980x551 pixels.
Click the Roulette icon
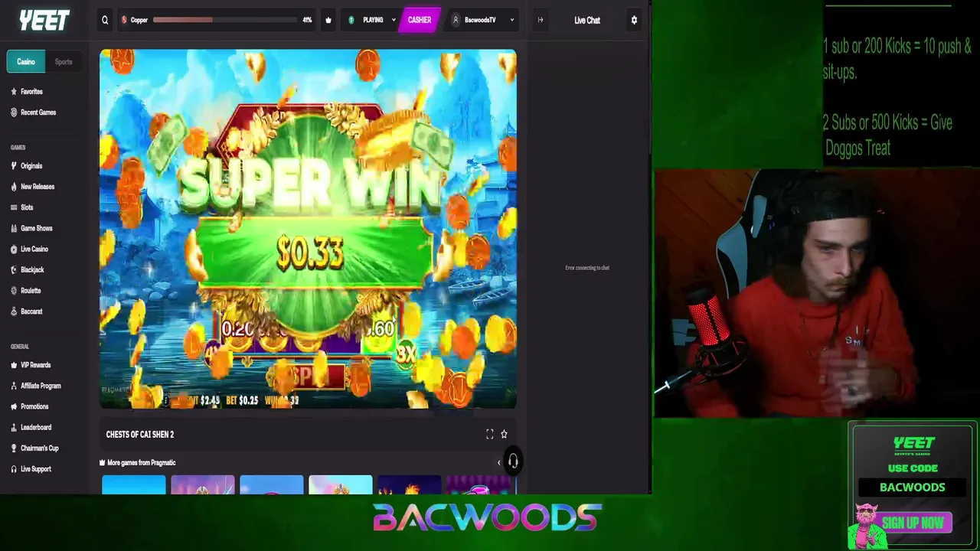(14, 291)
